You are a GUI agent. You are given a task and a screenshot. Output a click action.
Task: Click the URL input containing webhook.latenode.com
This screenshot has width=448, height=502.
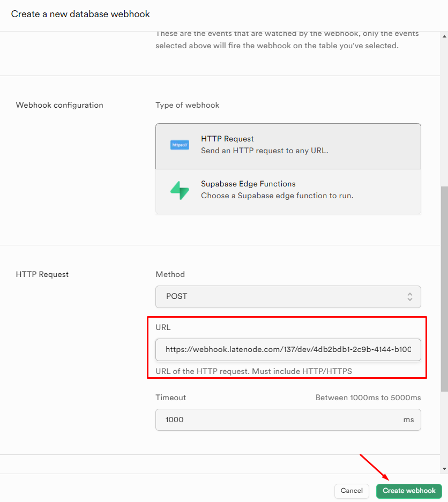click(288, 349)
